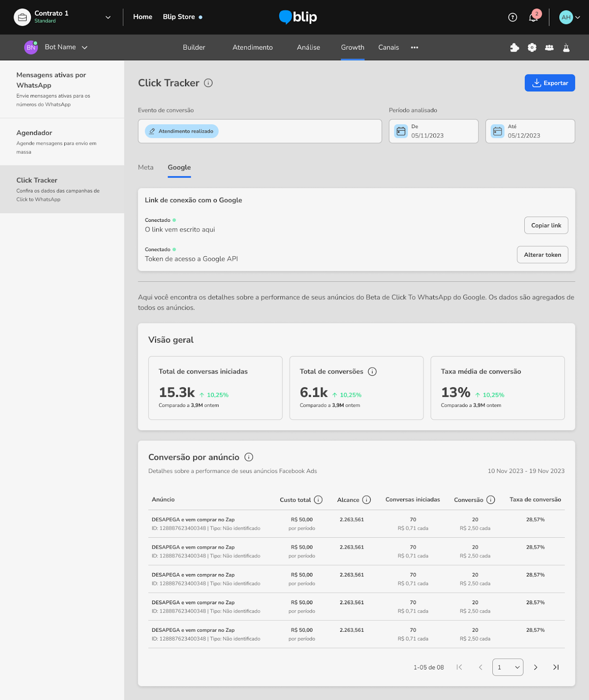Click the De date field 05/11/2023
The height and width of the screenshot is (700, 589).
click(x=433, y=131)
